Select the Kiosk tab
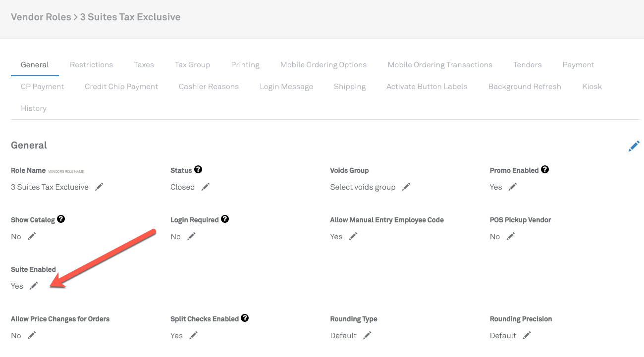 (x=592, y=87)
